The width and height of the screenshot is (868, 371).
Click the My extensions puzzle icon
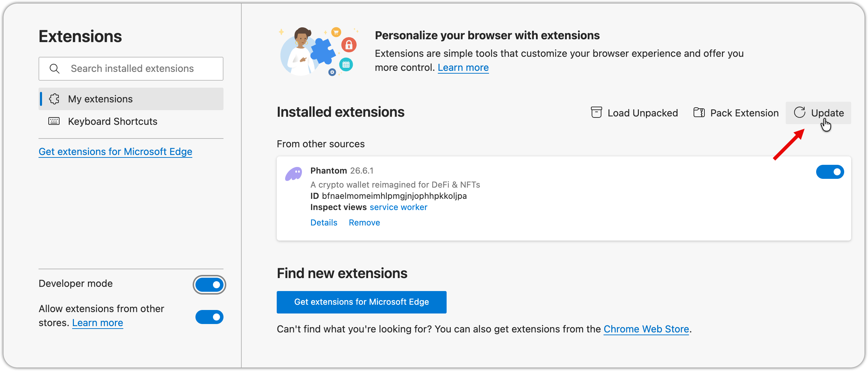coord(54,99)
